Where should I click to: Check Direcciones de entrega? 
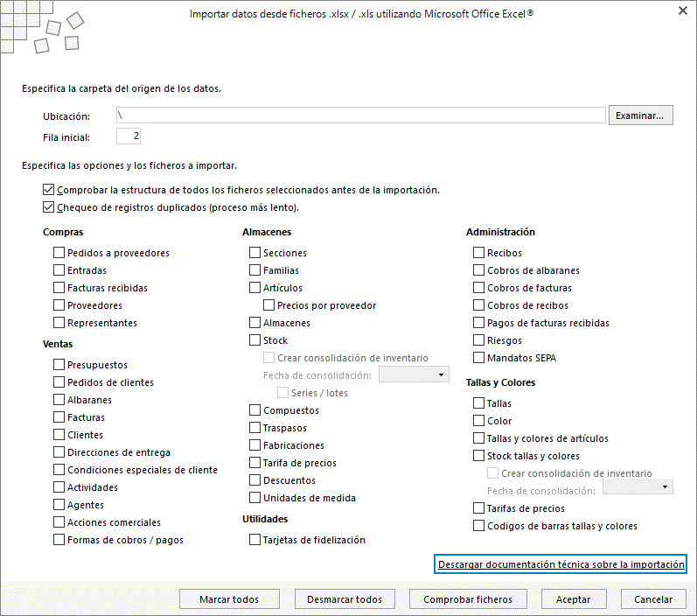(x=59, y=452)
